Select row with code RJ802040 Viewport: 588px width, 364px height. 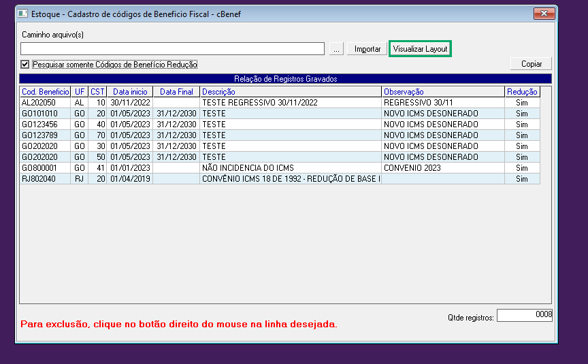(x=280, y=179)
